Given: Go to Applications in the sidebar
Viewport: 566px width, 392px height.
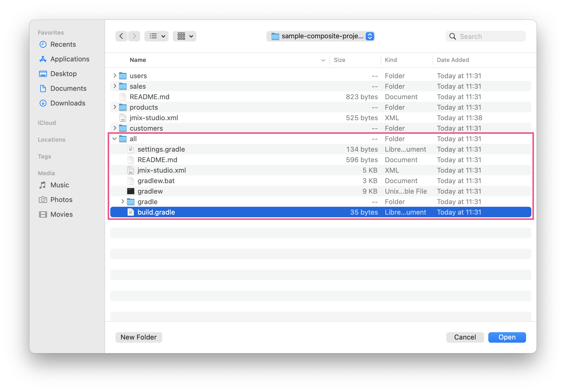Looking at the screenshot, I should pyautogui.click(x=70, y=59).
